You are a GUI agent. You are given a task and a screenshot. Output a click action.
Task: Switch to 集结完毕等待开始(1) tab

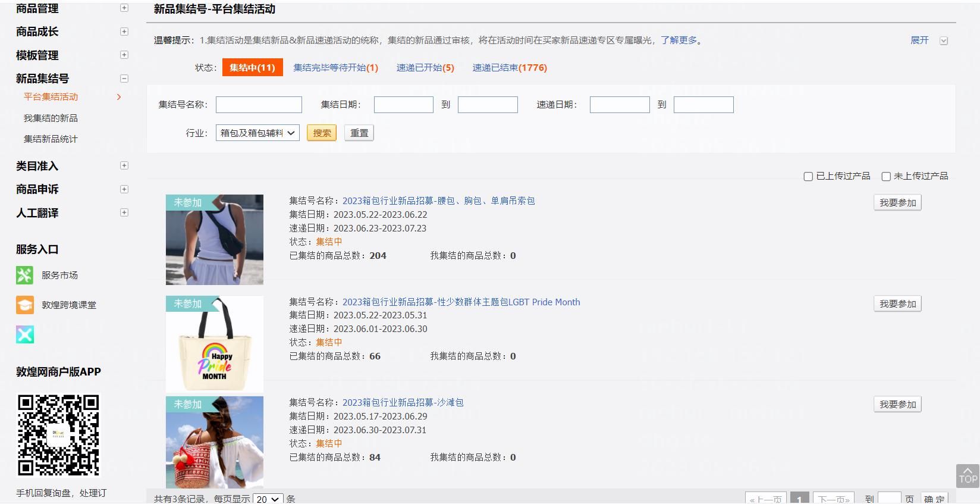335,68
